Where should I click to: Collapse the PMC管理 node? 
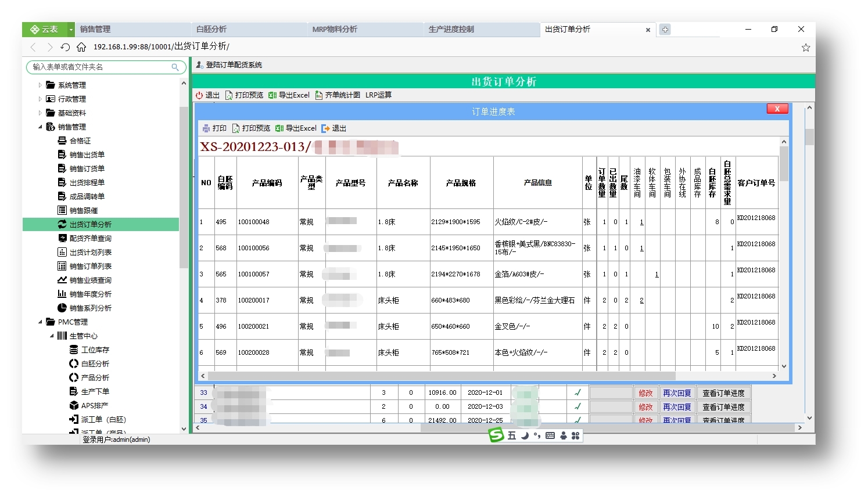pos(40,322)
